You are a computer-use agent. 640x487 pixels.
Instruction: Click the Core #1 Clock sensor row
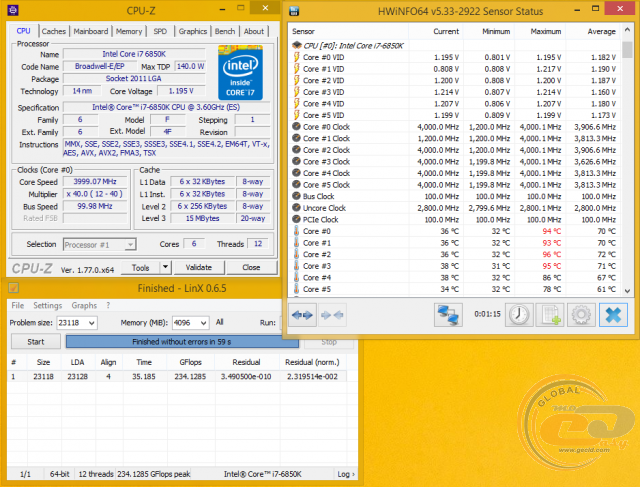click(x=455, y=138)
